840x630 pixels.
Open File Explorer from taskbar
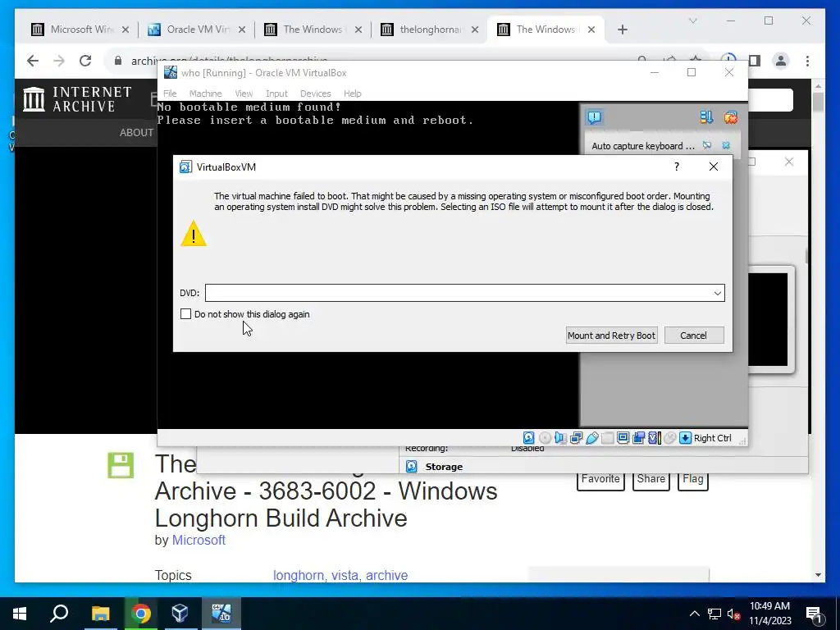100,614
